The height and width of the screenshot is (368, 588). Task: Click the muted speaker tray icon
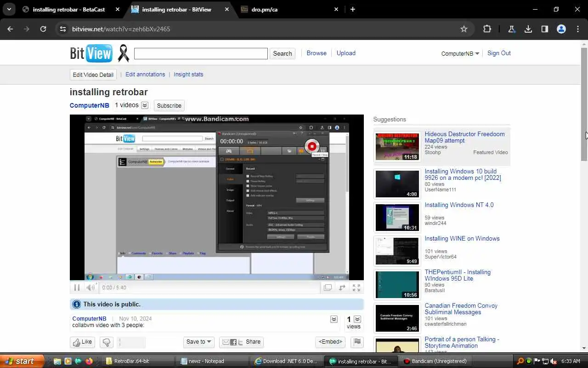click(554, 361)
